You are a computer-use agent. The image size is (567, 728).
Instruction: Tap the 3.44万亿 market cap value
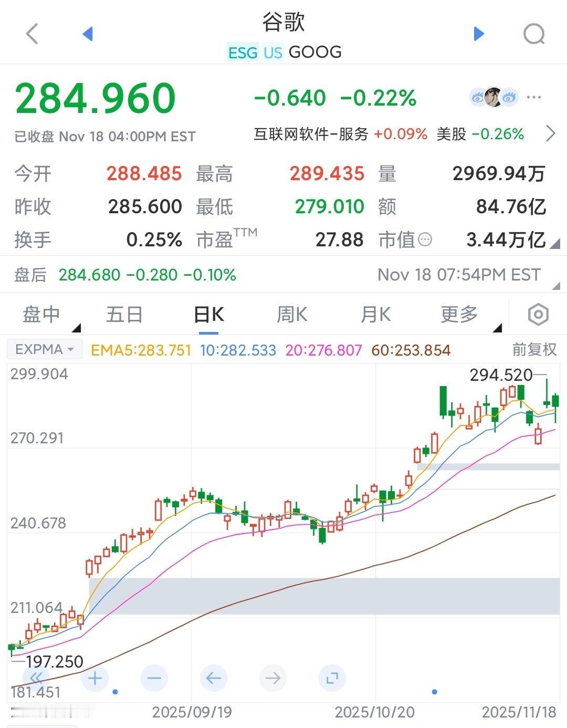(x=506, y=240)
